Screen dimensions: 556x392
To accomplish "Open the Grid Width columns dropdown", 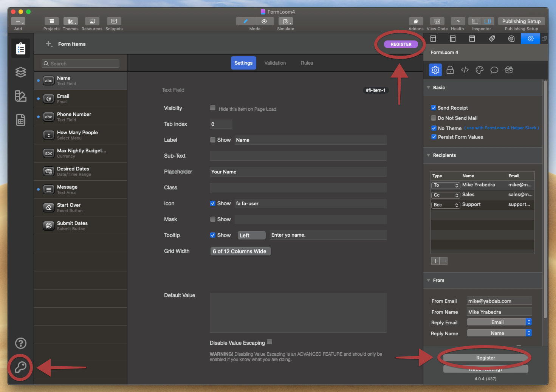I will coord(240,251).
